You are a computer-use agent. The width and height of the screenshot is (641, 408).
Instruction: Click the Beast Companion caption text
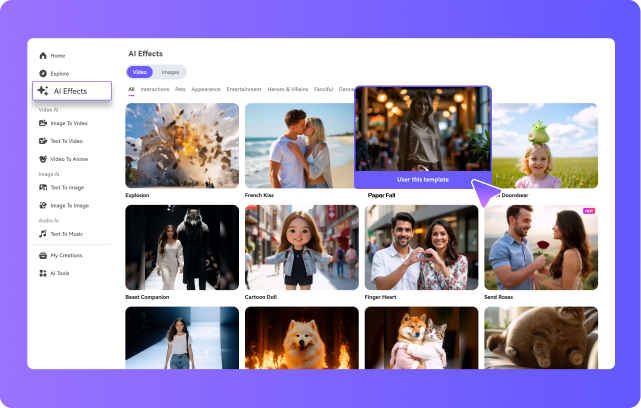147,297
